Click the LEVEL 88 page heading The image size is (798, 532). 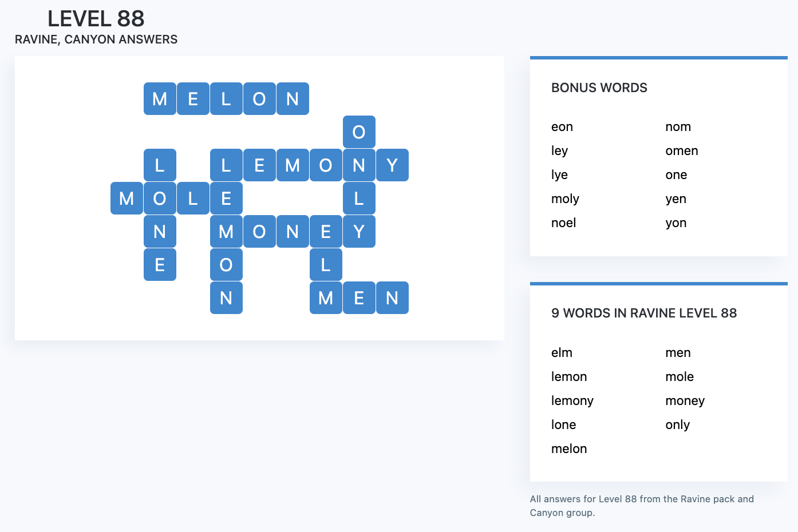[x=96, y=19]
